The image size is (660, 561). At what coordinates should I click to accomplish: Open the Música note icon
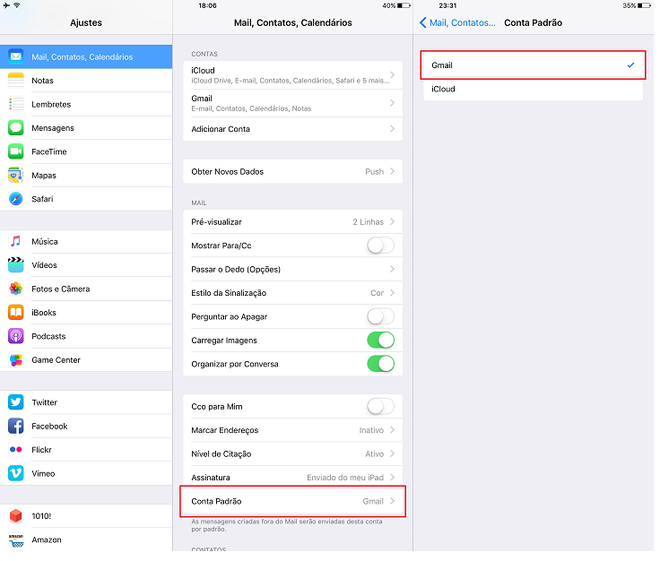16,241
